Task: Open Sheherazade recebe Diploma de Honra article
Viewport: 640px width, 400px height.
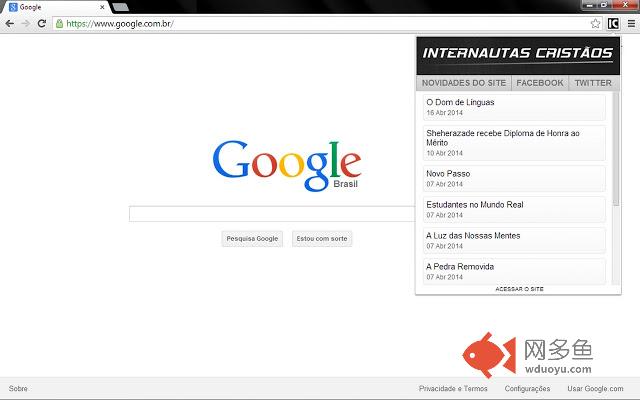Action: 514,143
